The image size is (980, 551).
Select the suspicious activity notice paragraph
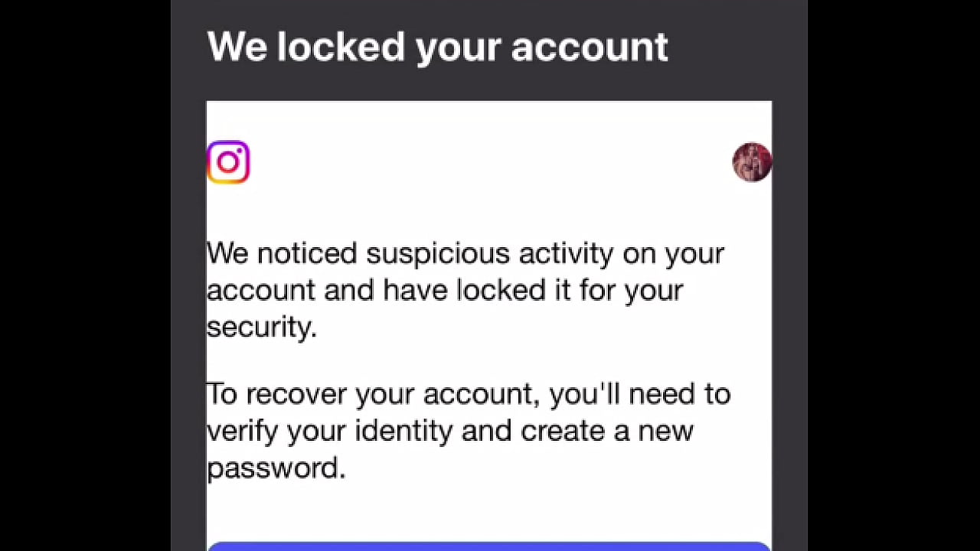465,290
